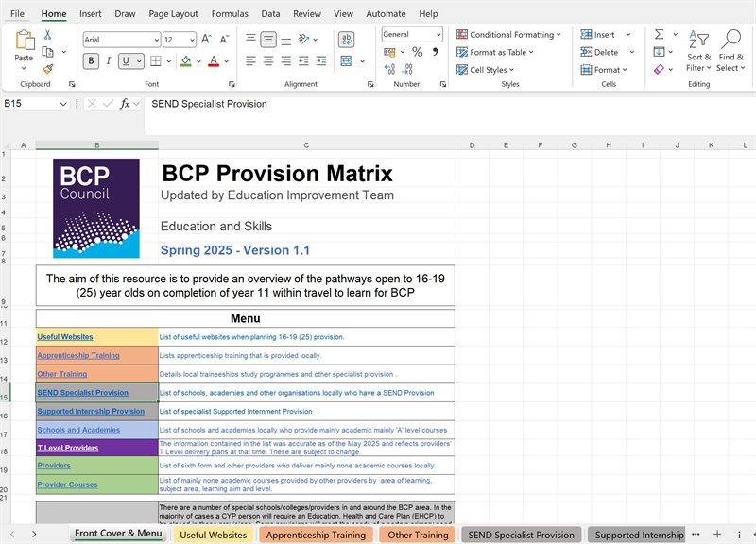This screenshot has width=756, height=544.
Task: Click the Fill down icon
Action: point(659,52)
